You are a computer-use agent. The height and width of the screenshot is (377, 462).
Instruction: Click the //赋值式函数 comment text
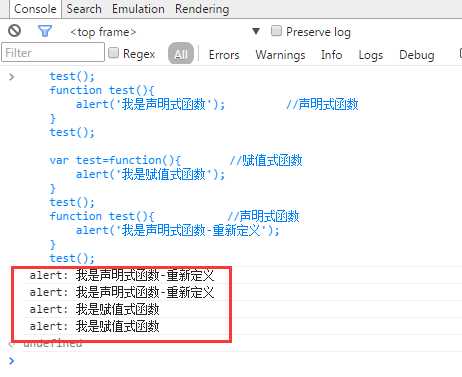(266, 160)
